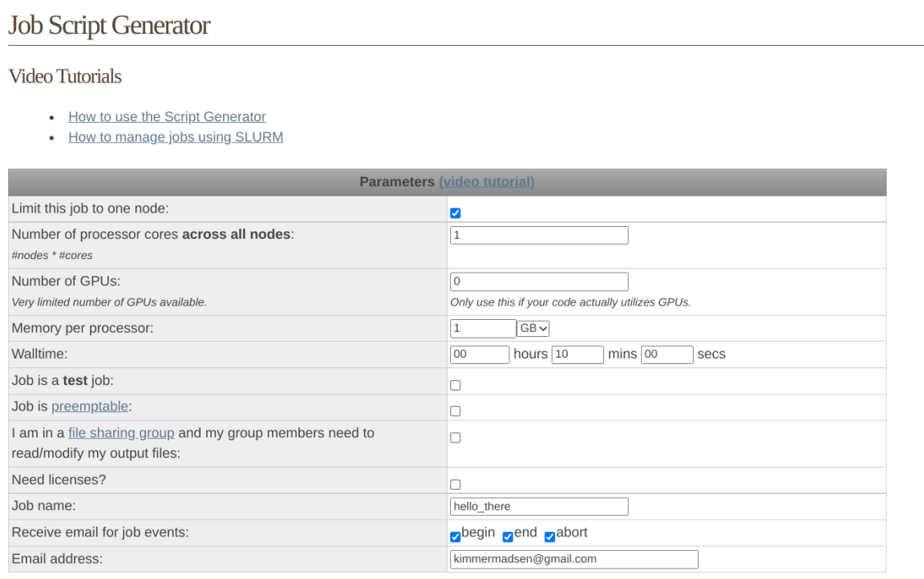The width and height of the screenshot is (924, 579).
Task: Tick the 'Need licenses?' checkbox
Action: [x=456, y=484]
